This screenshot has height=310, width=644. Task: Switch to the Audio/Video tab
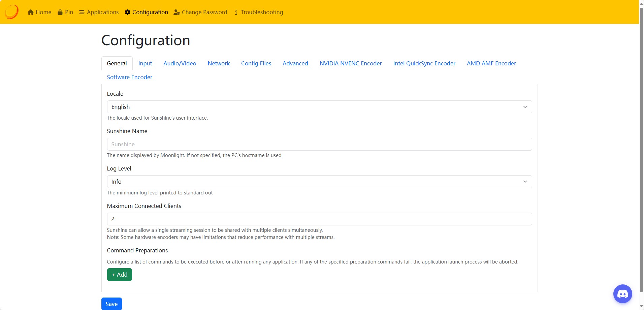click(180, 63)
